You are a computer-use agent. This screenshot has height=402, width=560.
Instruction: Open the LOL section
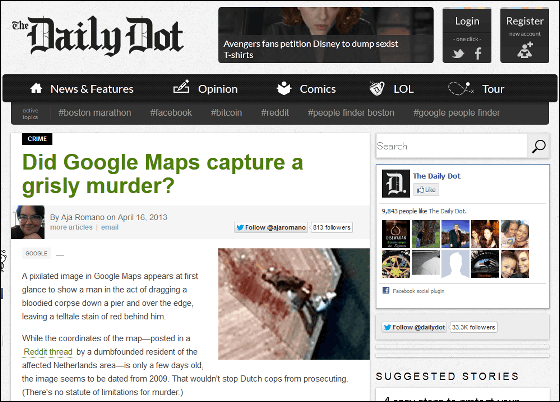(x=404, y=89)
